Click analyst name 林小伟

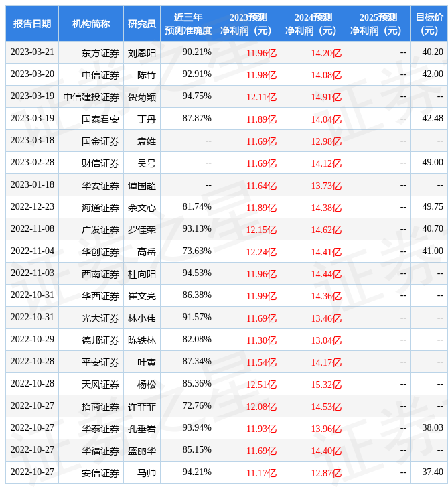pos(142,318)
